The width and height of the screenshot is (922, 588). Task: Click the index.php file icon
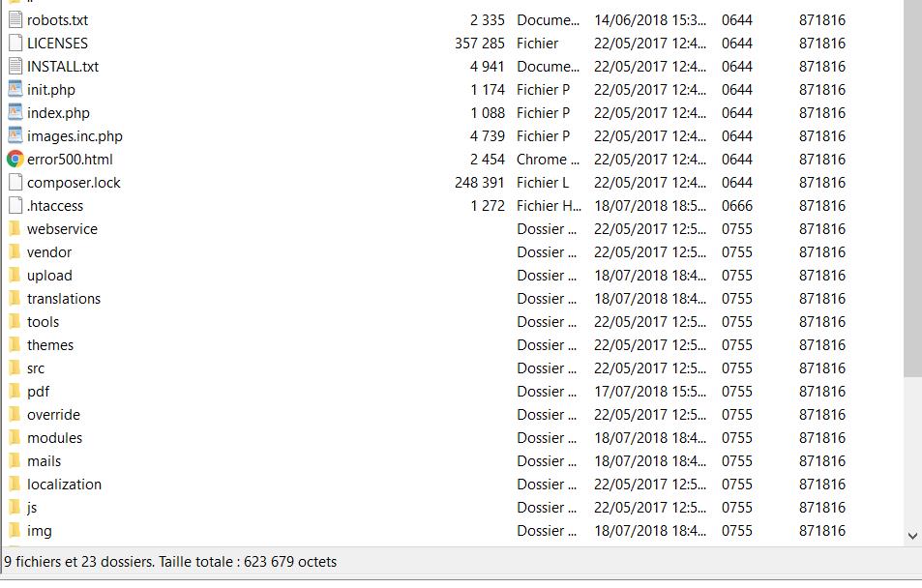click(x=15, y=112)
